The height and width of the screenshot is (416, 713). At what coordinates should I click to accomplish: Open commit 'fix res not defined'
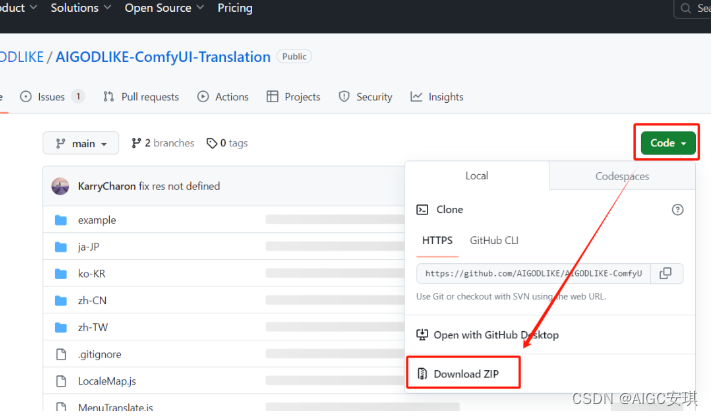point(179,186)
